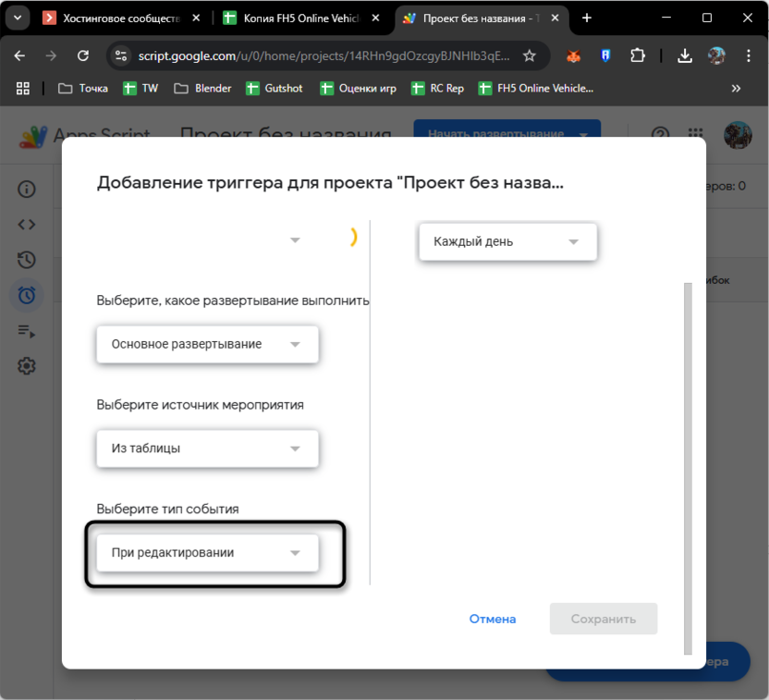Open browser downloads icon
This screenshot has width=769, height=700.
(685, 55)
